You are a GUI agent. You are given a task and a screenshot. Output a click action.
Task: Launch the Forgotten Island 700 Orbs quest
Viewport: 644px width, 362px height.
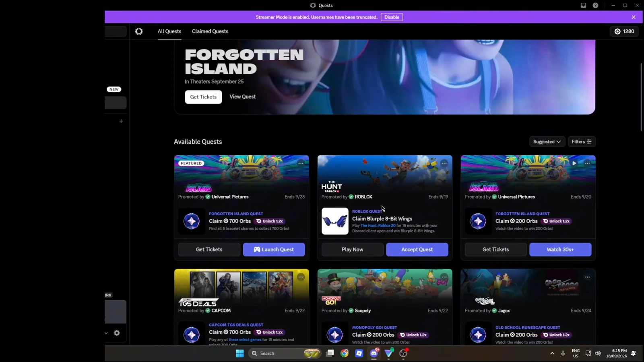pyautogui.click(x=274, y=249)
